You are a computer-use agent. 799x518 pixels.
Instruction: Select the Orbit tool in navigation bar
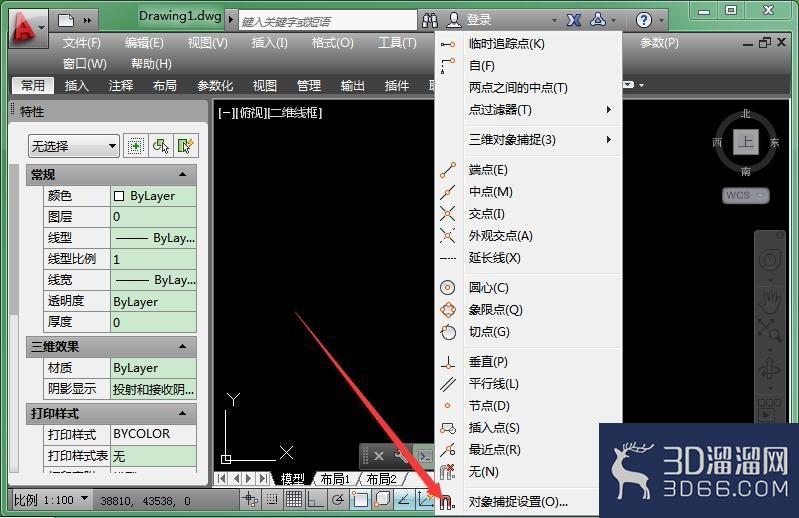[x=770, y=368]
